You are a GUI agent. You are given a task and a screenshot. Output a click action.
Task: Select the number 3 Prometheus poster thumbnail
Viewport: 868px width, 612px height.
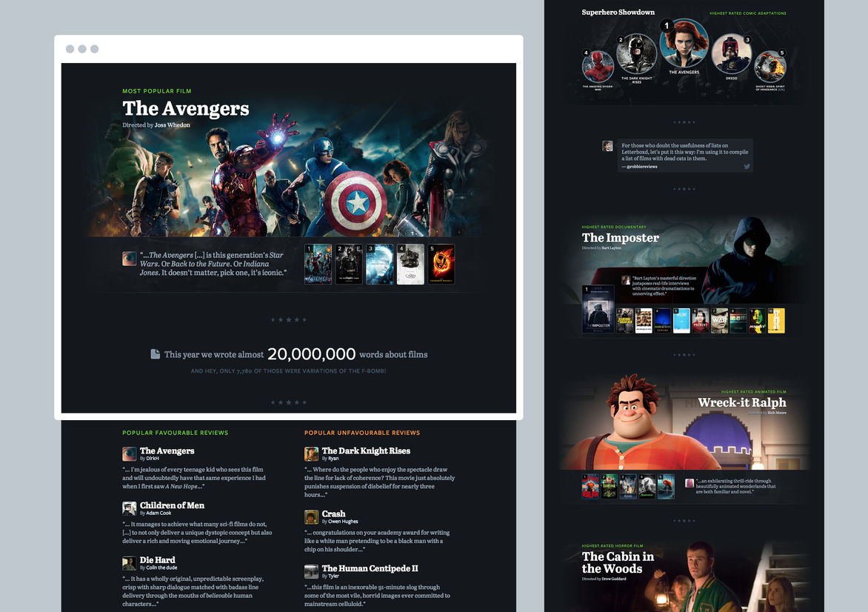coord(380,265)
